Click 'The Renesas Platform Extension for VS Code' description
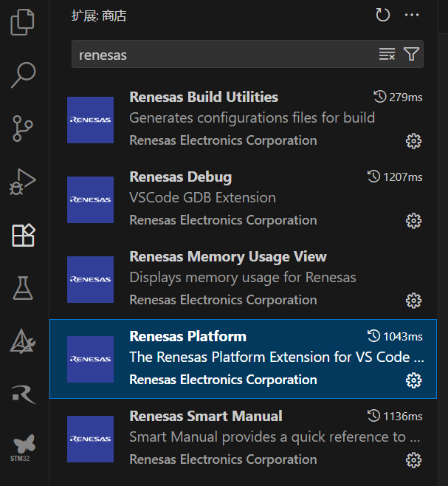448x486 pixels. point(277,357)
